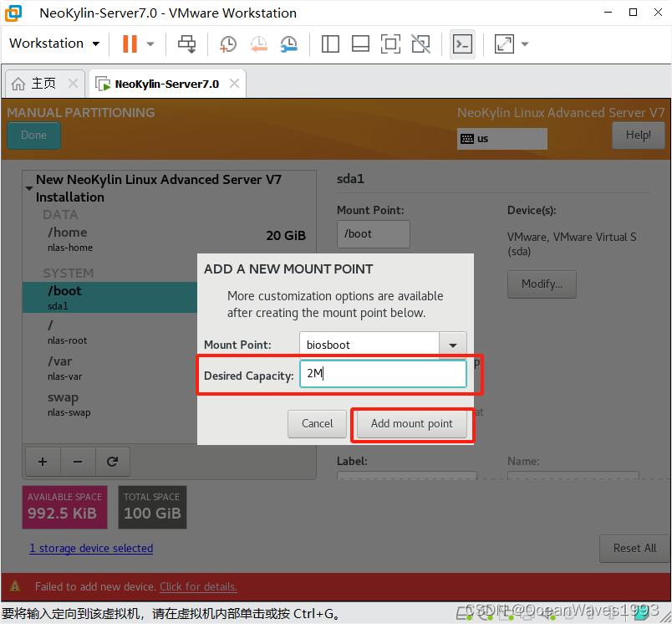Click the warning triangle icon
The width and height of the screenshot is (672, 624).
tap(15, 586)
